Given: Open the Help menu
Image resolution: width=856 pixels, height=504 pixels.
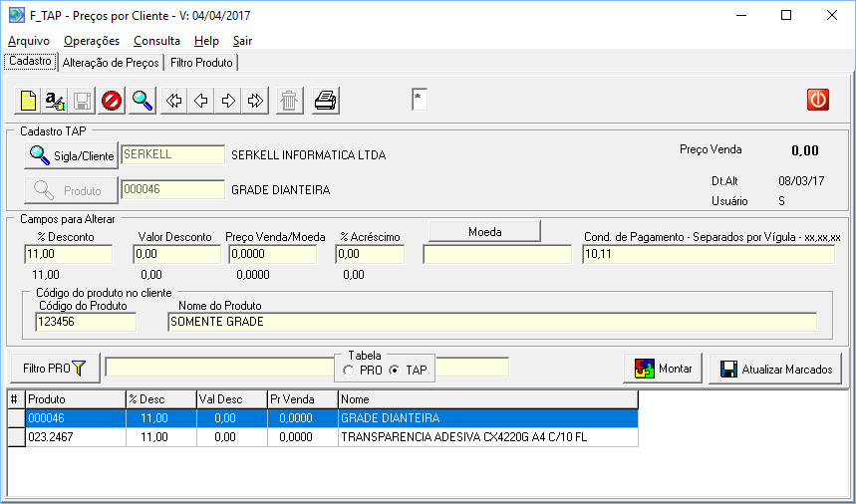Looking at the screenshot, I should 206,41.
